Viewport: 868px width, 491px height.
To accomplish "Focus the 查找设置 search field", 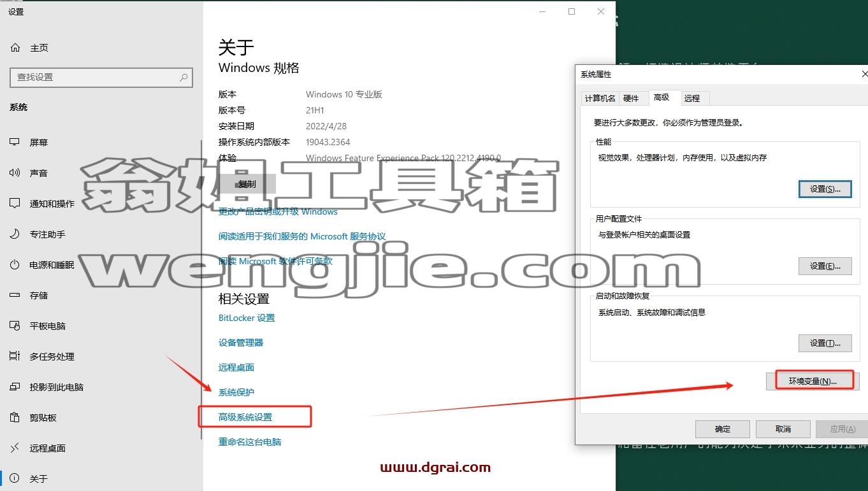I will point(101,77).
